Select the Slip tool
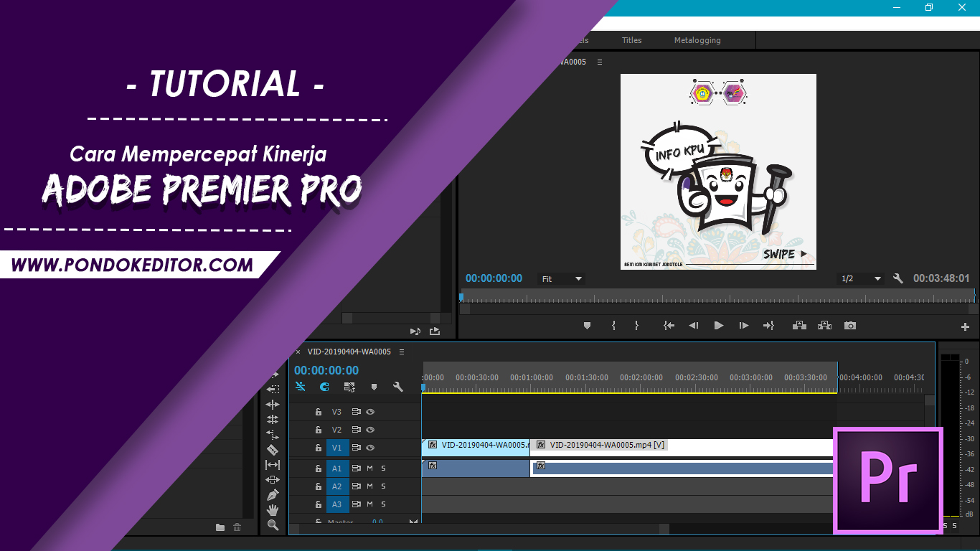 pyautogui.click(x=273, y=465)
